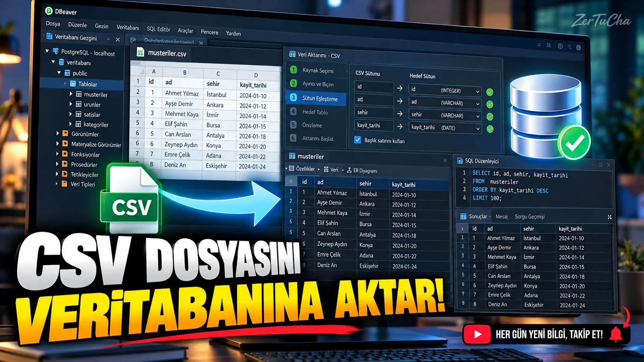Viewport: 644px width, 362px height.
Task: Collapse the public schema node
Action: coord(59,72)
